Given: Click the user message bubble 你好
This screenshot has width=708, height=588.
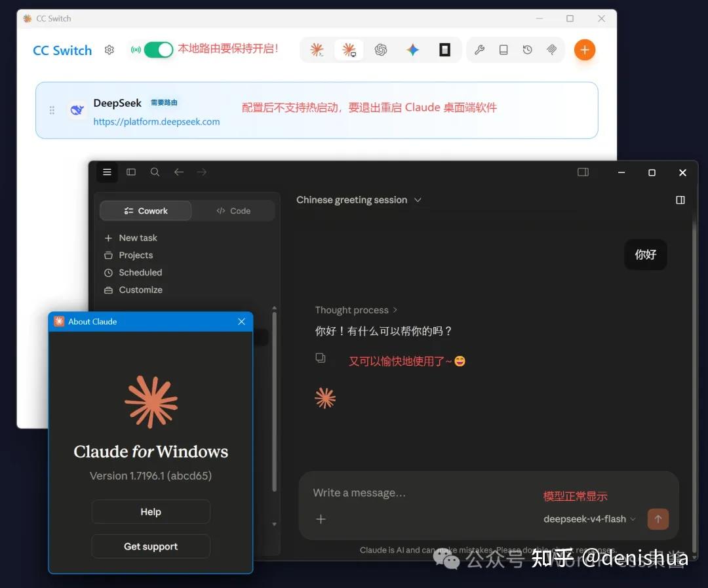Looking at the screenshot, I should pyautogui.click(x=645, y=255).
